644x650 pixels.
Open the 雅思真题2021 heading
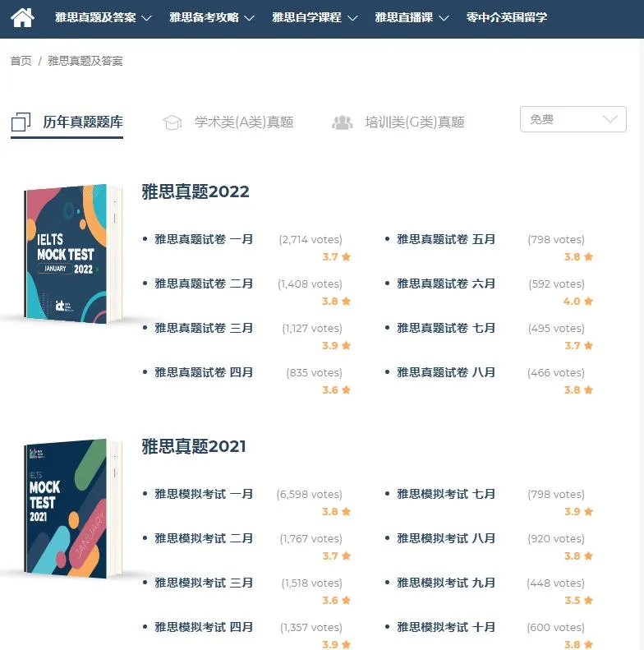click(194, 446)
